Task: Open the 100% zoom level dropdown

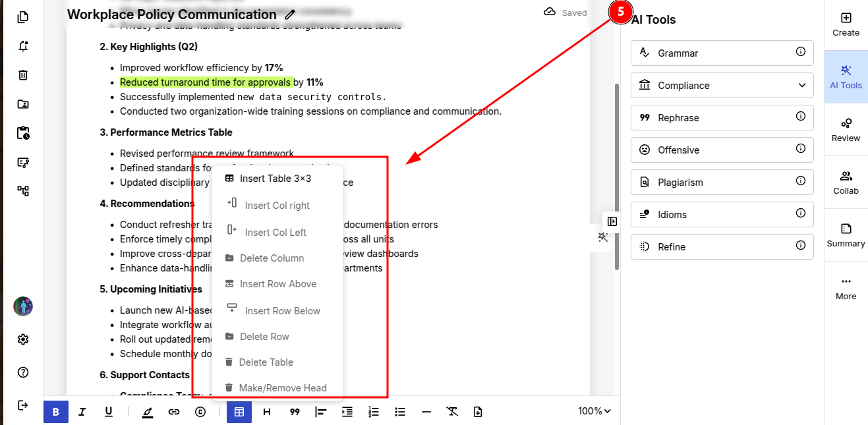Action: click(594, 411)
